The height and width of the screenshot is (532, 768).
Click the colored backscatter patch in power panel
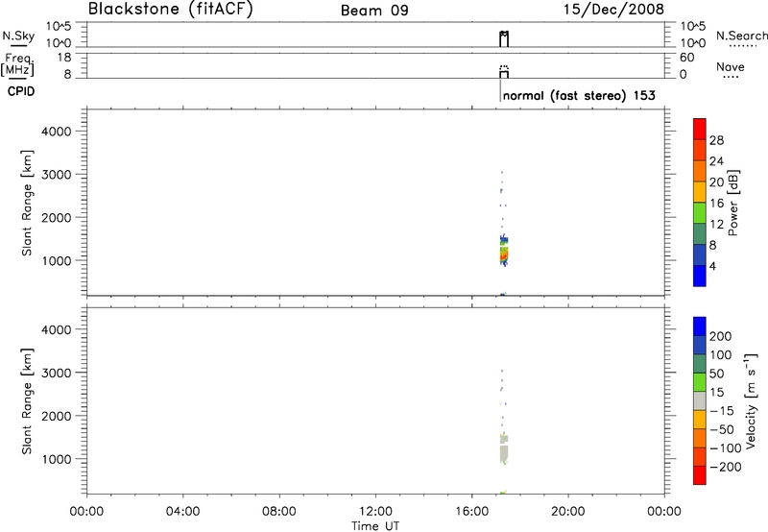(504, 252)
